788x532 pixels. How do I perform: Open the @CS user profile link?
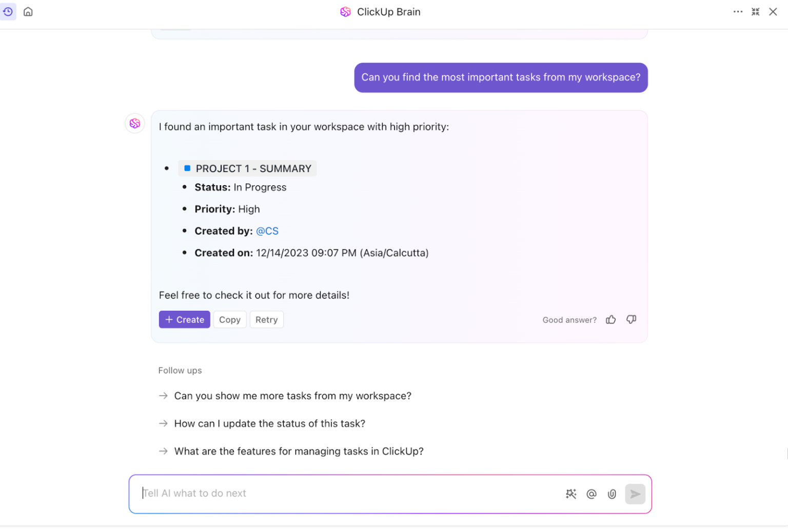click(x=267, y=231)
